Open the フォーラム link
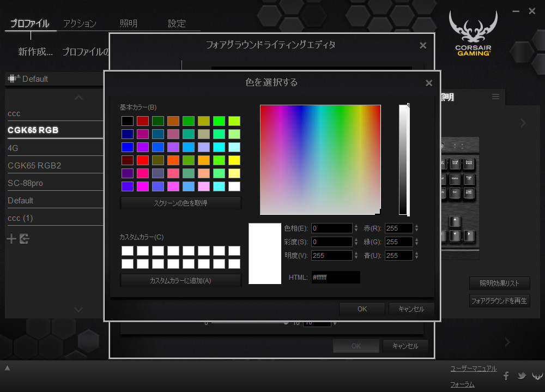545x392 pixels. coord(462,385)
